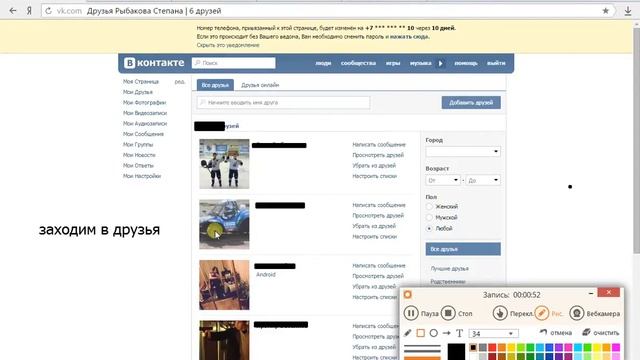640x360 pixels.
Task: Click the ВКонтакте logo
Action: click(154, 63)
